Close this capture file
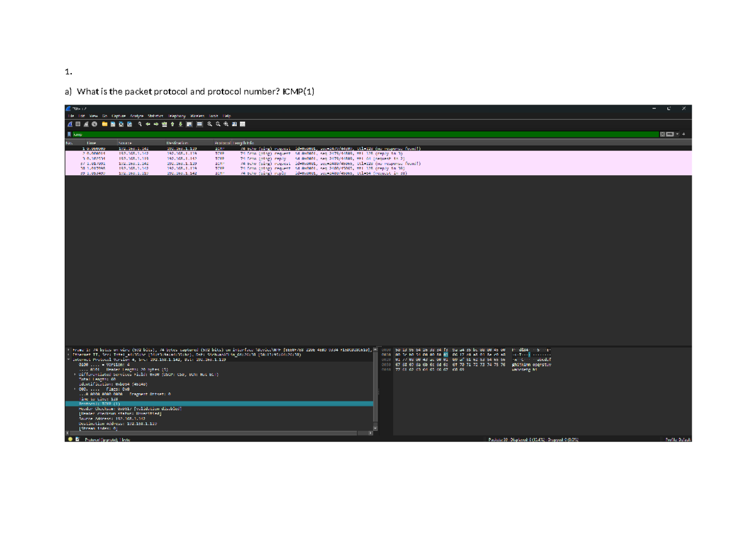 (121, 124)
